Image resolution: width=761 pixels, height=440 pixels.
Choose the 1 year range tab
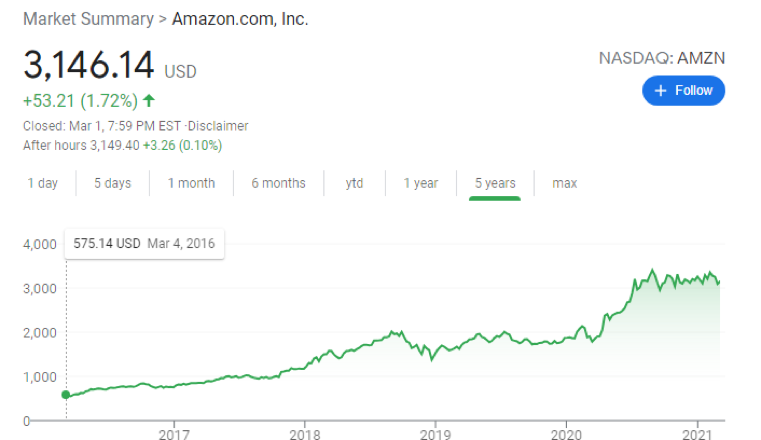pos(421,183)
